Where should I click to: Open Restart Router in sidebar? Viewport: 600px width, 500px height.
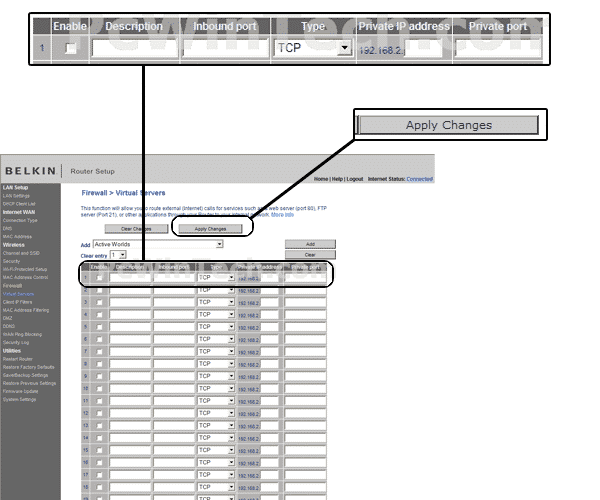pos(18,359)
